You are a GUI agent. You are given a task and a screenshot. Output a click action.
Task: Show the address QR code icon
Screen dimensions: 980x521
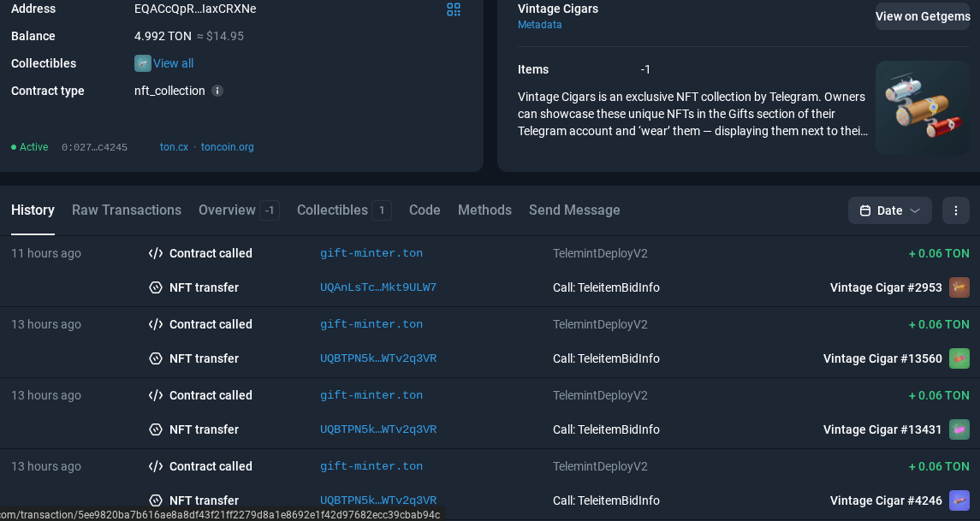(x=454, y=9)
